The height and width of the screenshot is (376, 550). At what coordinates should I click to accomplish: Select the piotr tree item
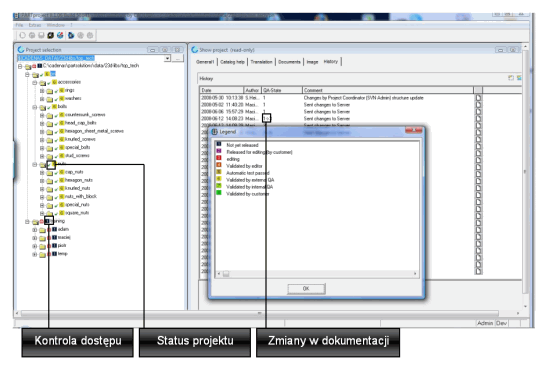pos(62,246)
